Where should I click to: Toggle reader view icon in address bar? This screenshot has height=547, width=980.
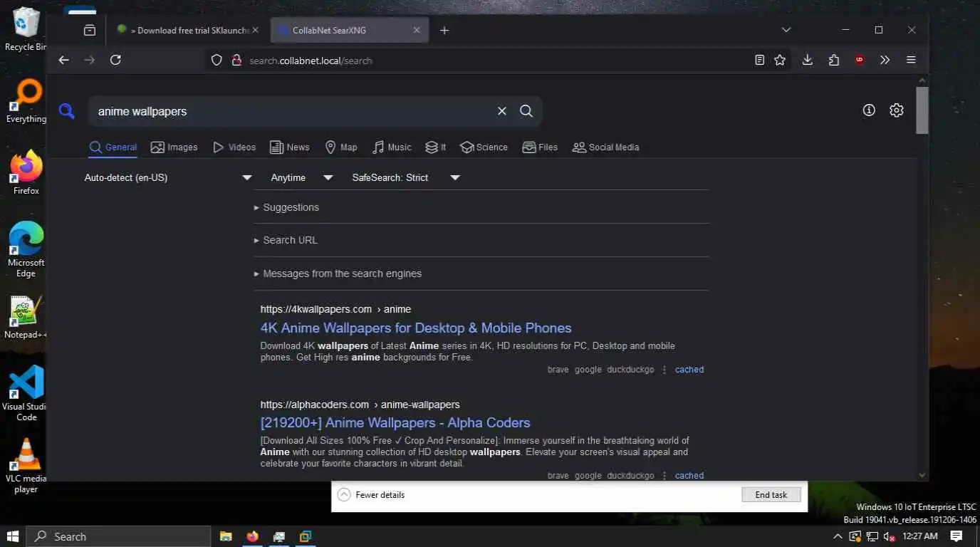point(760,61)
